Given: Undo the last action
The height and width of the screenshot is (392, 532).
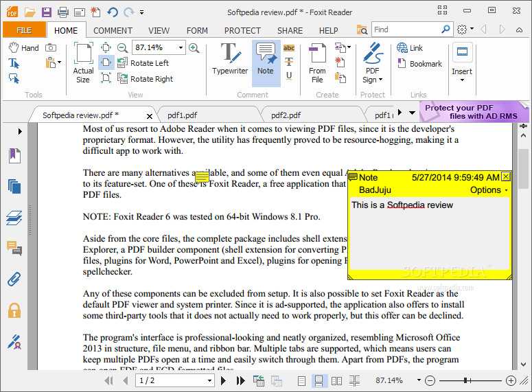Looking at the screenshot, I should (113, 12).
